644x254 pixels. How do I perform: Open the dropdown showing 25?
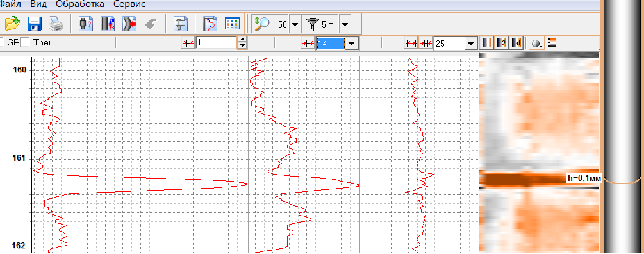471,44
